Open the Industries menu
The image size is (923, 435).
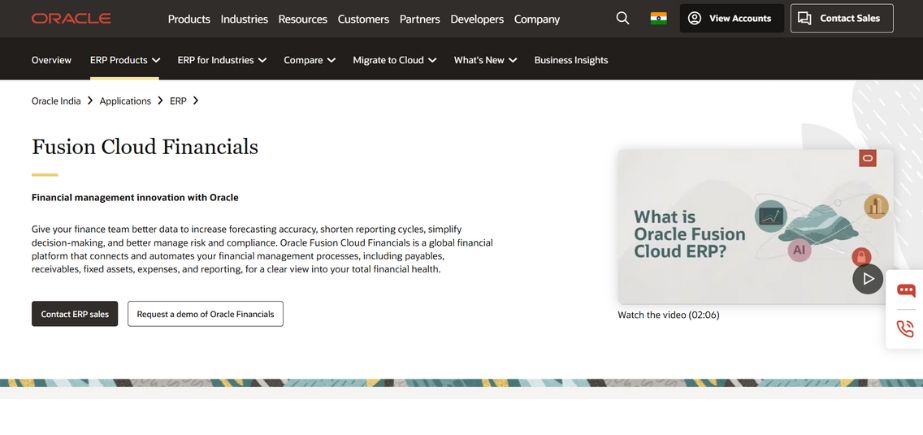(244, 19)
